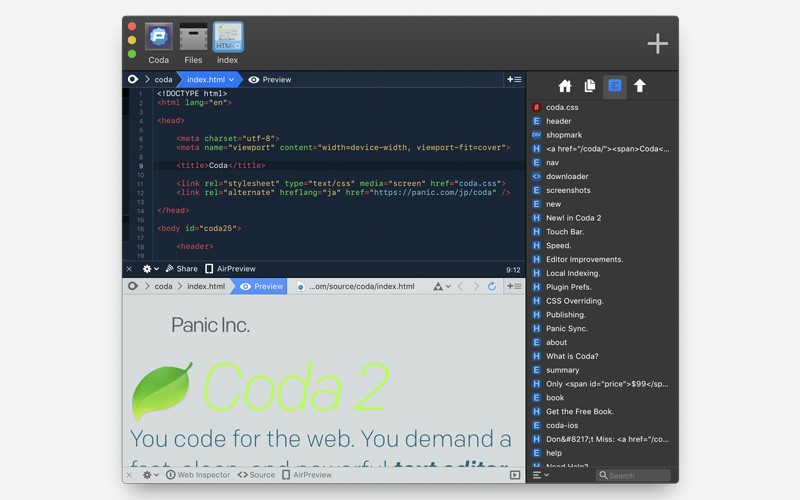Open navigator list options dropdown
800x500 pixels.
pos(541,475)
